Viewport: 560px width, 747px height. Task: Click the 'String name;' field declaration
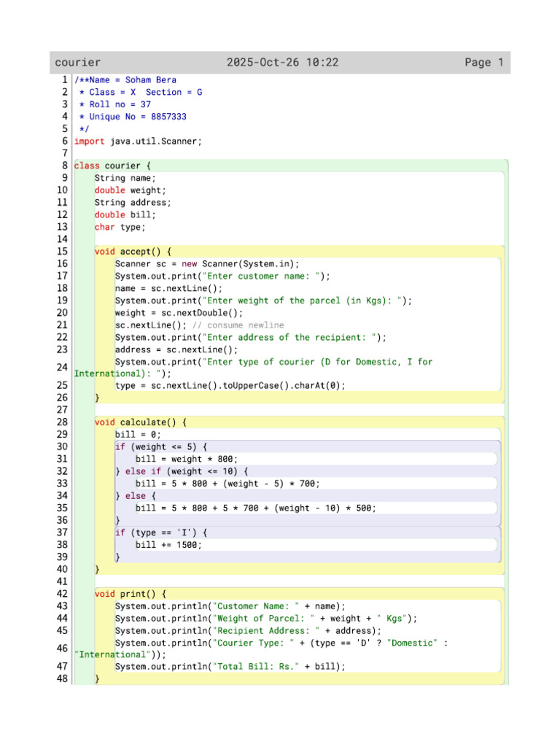(x=125, y=178)
